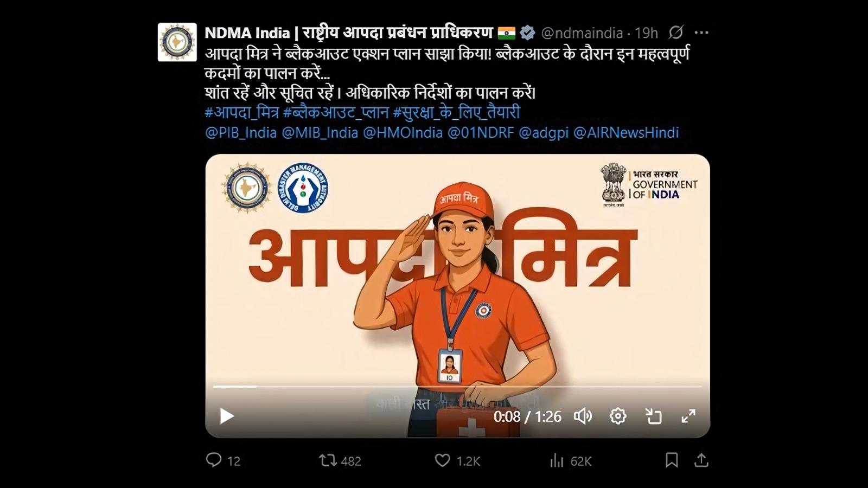
Task: Open video settings gear icon
Action: pos(618,416)
